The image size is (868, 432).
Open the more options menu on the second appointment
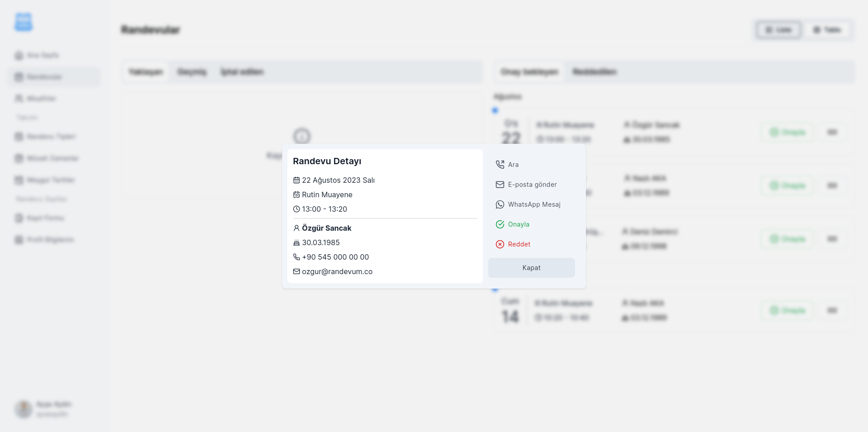832,185
